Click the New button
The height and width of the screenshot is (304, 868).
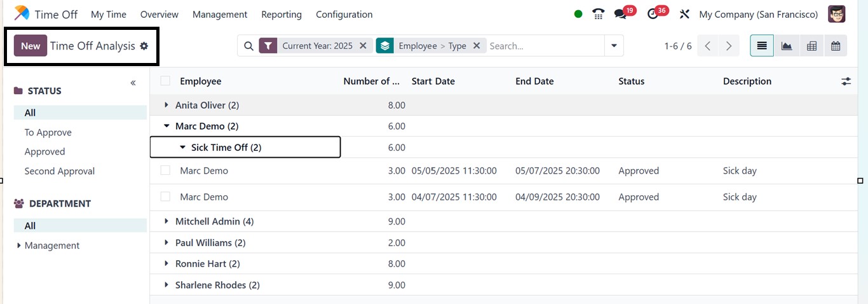[x=31, y=46]
